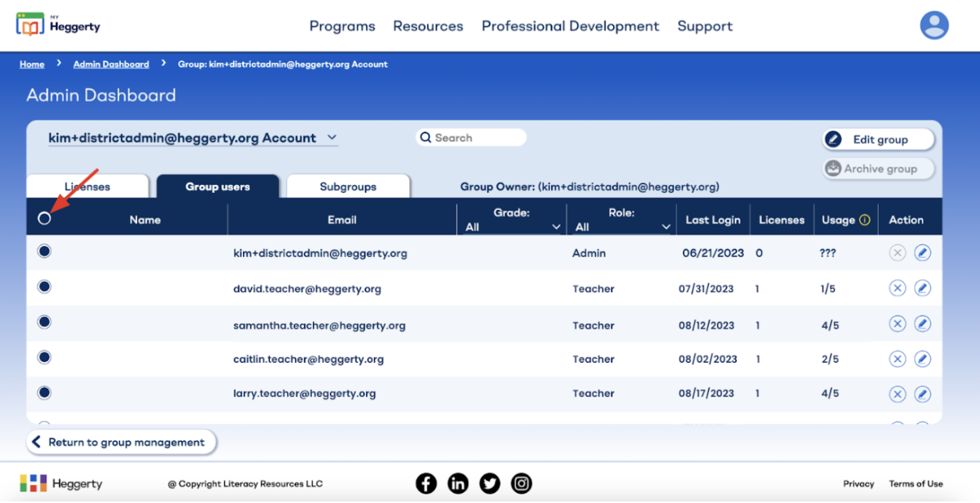Click the LinkedIn footer icon
Viewport: 980px width, 503px height.
coord(458,483)
